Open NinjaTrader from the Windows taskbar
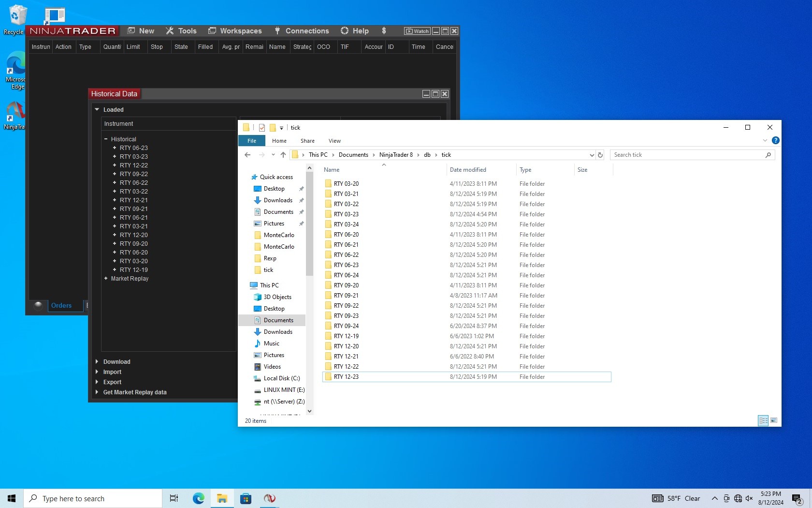The image size is (812, 508). coord(269,498)
